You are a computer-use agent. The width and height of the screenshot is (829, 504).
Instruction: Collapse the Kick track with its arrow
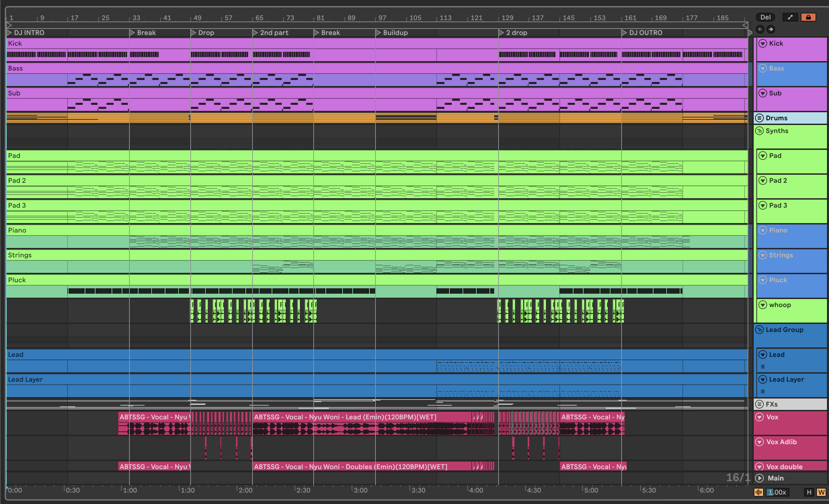(763, 43)
